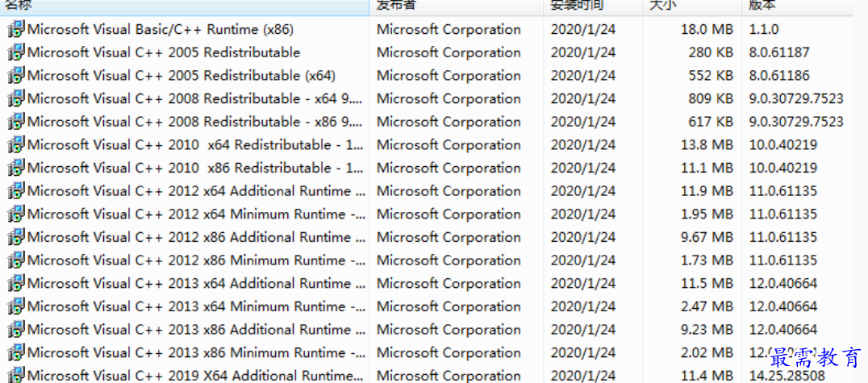Click version number 8.0.61187
The width and height of the screenshot is (868, 383).
click(779, 52)
